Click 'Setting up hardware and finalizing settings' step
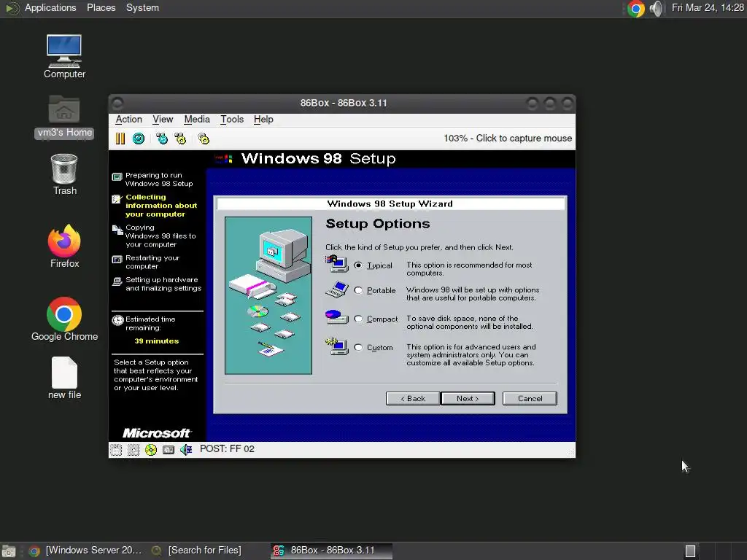747x560 pixels. (x=163, y=284)
